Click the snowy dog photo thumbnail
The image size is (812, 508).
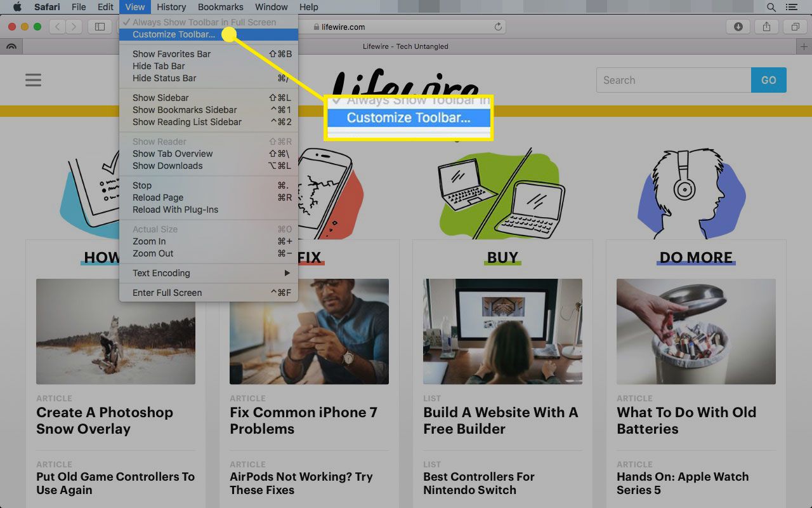pyautogui.click(x=115, y=331)
